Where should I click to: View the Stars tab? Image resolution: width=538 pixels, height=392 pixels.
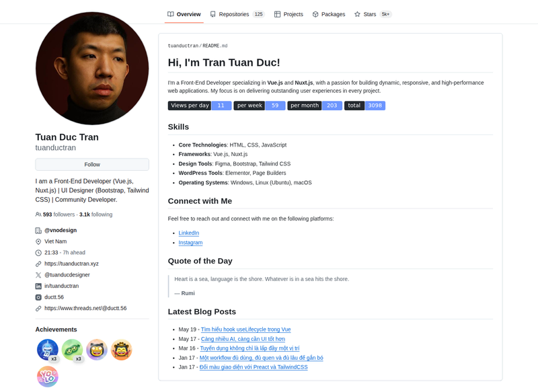tap(373, 14)
